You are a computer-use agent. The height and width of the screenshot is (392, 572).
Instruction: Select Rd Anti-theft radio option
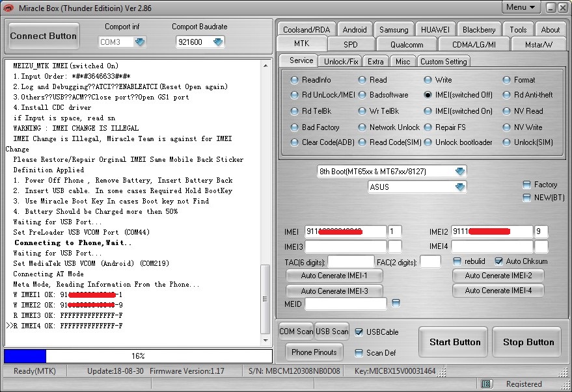coord(506,95)
